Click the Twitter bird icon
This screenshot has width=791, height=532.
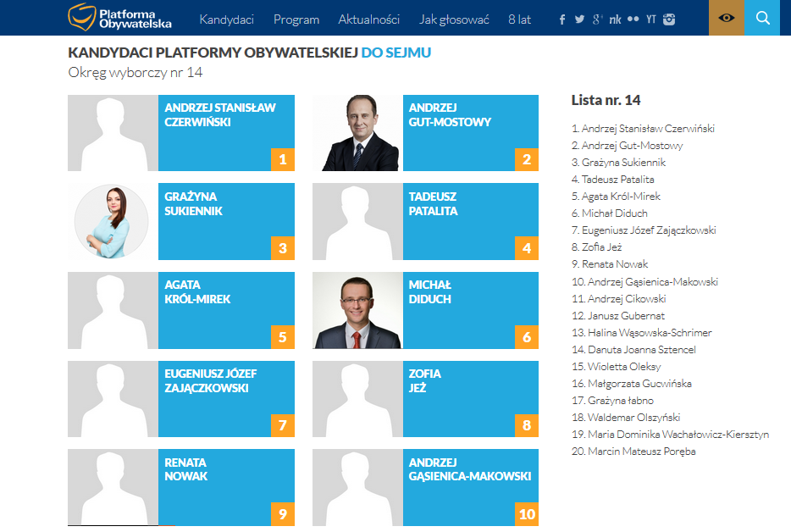coord(580,19)
